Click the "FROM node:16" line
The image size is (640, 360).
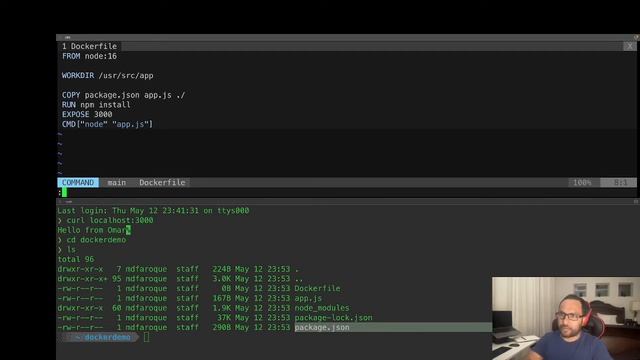point(89,56)
